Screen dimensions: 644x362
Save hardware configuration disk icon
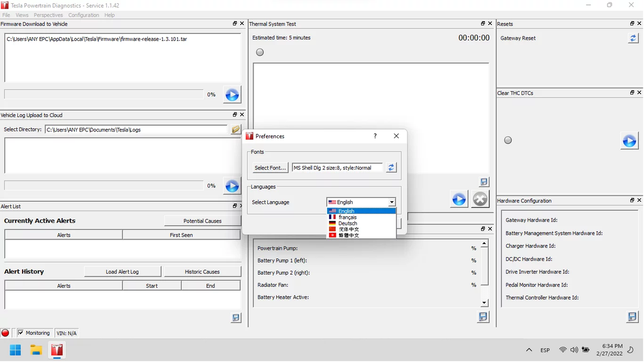pyautogui.click(x=632, y=317)
